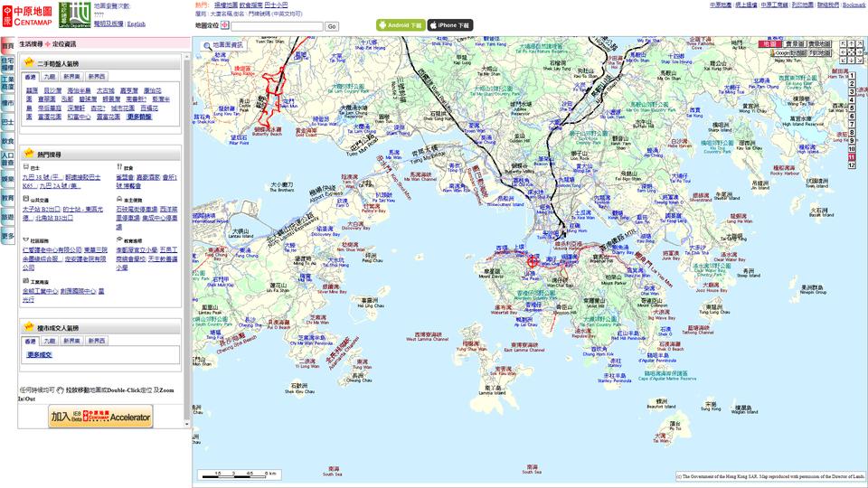Image resolution: width=868 pixels, height=488 pixels.
Task: Open the 更多 more sidebar tab
Action: (x=7, y=236)
